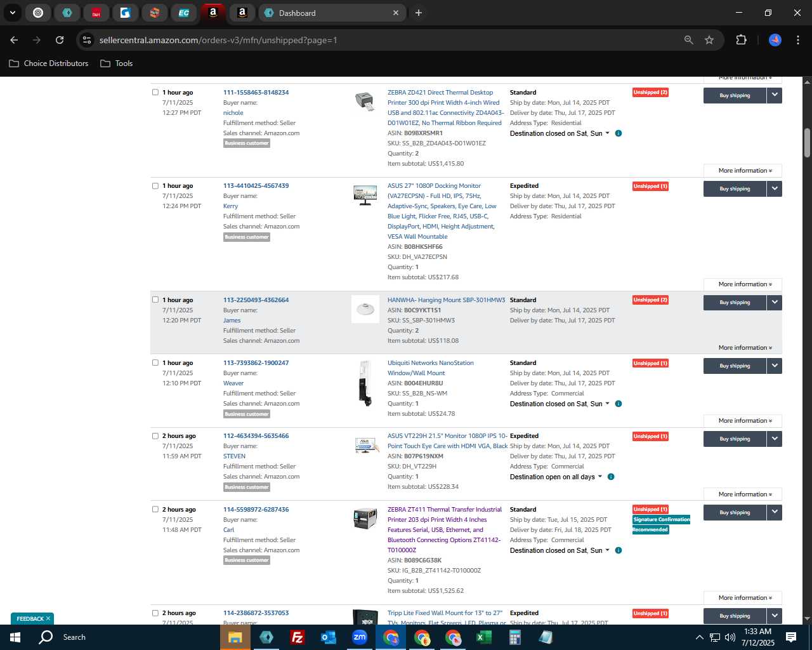812x650 pixels.
Task: Expand 'Destination closed on Sat, Sun' for Carl
Action: pos(560,550)
